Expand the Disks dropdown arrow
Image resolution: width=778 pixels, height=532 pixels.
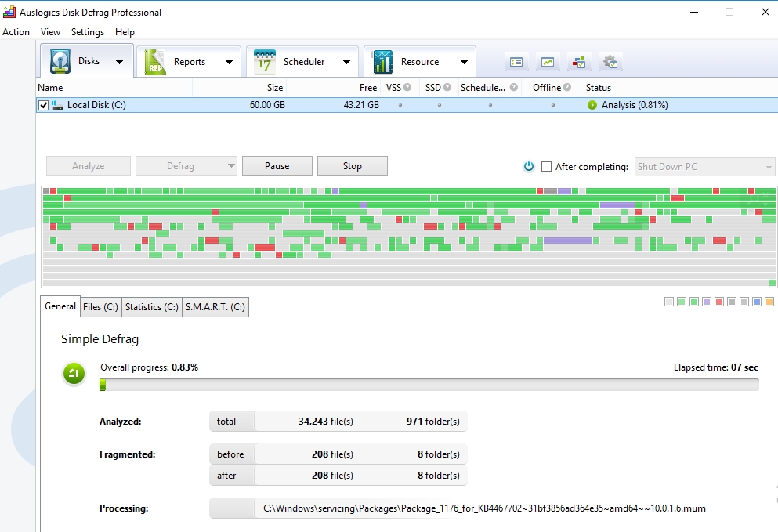click(x=120, y=62)
